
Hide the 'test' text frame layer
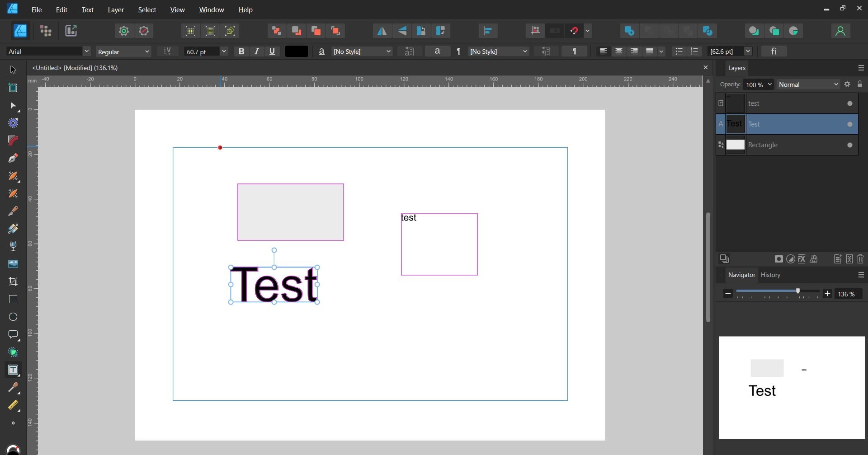[x=850, y=103]
